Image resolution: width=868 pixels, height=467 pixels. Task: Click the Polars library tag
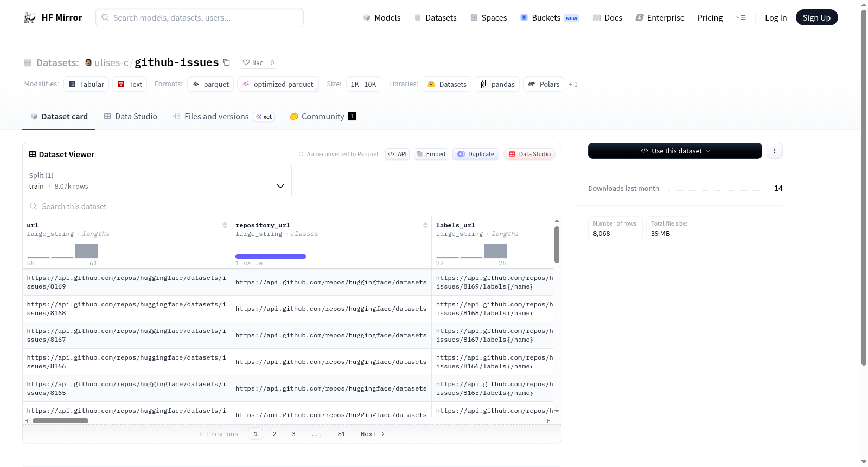pos(544,84)
